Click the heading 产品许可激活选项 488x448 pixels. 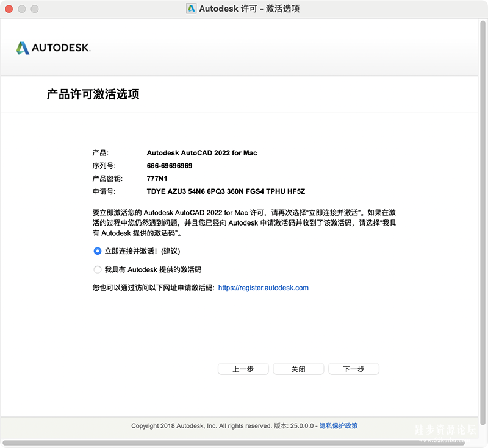pyautogui.click(x=93, y=94)
